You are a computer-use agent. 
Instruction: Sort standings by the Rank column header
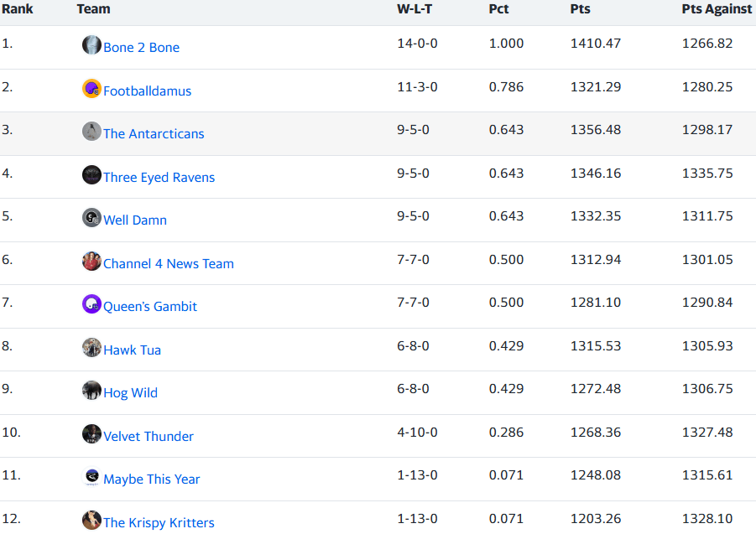[17, 9]
